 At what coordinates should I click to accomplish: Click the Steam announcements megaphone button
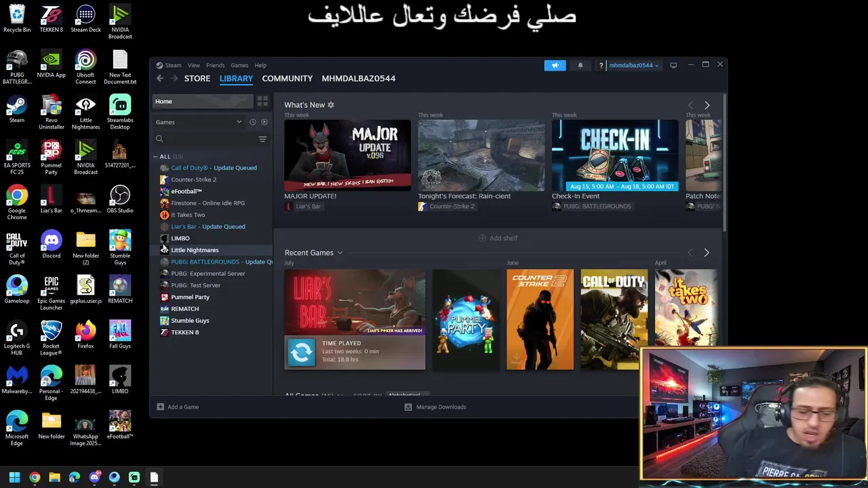pyautogui.click(x=555, y=65)
